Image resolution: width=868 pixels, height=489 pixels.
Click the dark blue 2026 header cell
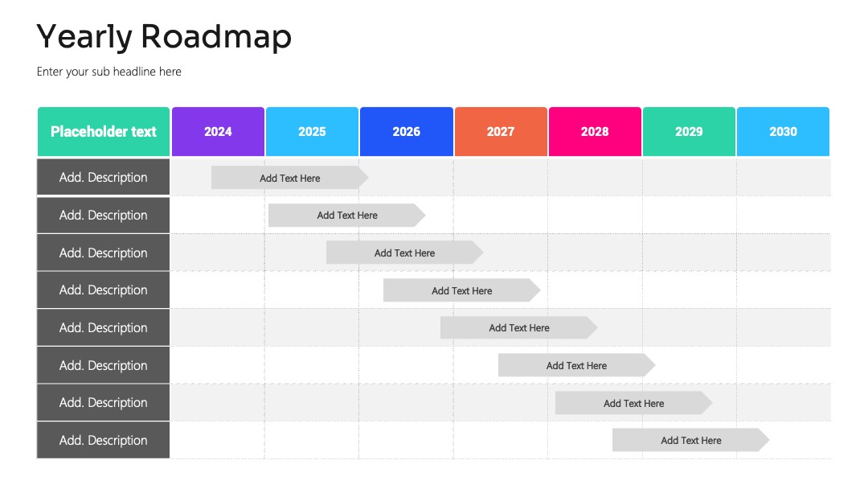[x=407, y=131]
